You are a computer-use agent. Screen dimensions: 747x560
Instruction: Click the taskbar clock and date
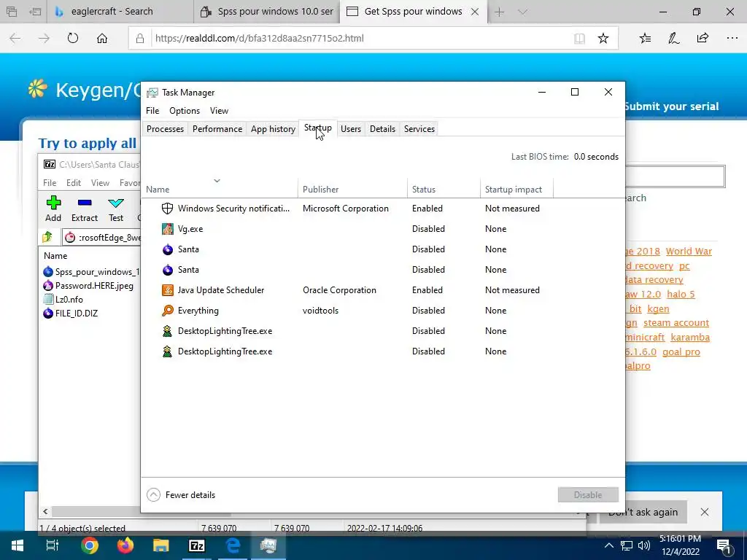click(x=681, y=545)
